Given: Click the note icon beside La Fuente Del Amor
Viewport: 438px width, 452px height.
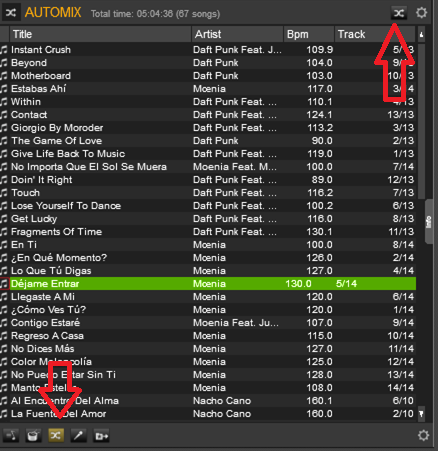Looking at the screenshot, I should (4, 414).
